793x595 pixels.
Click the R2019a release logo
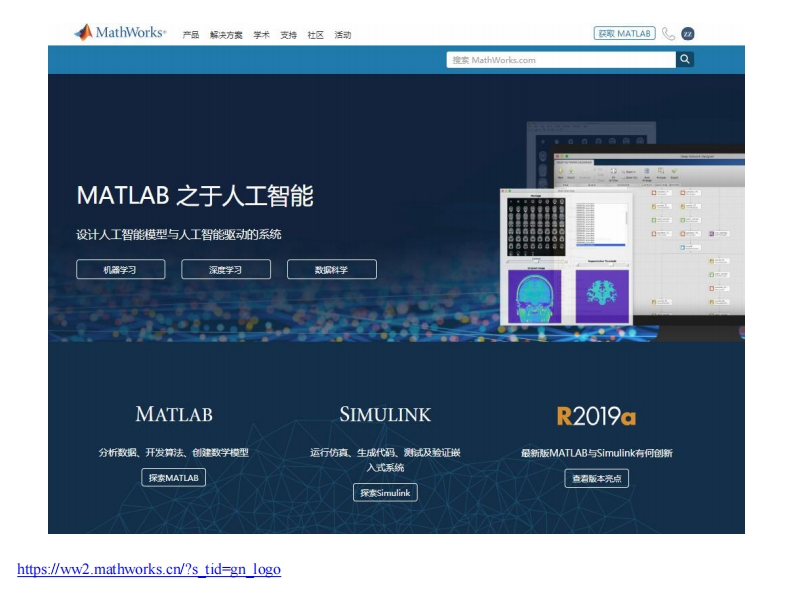(x=596, y=416)
